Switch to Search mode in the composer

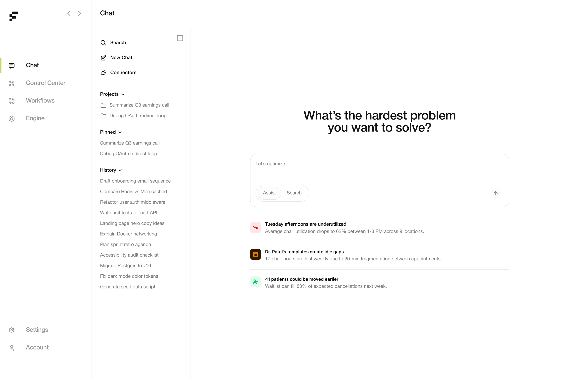tap(294, 193)
